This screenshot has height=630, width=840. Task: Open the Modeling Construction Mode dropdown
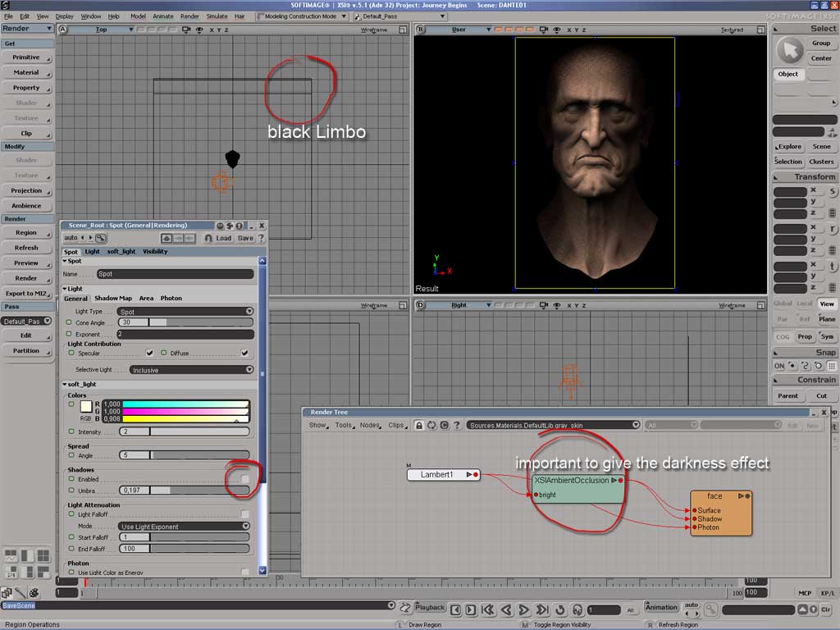[302, 16]
